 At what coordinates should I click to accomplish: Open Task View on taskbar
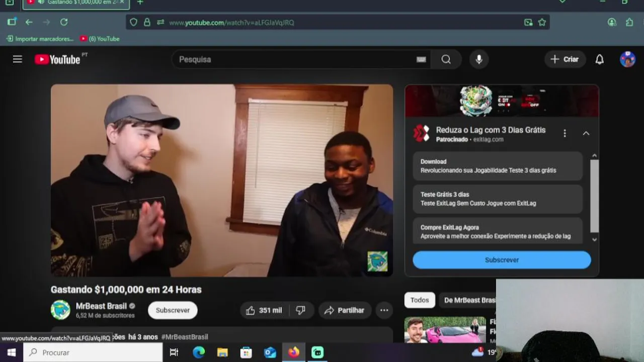coord(174,352)
